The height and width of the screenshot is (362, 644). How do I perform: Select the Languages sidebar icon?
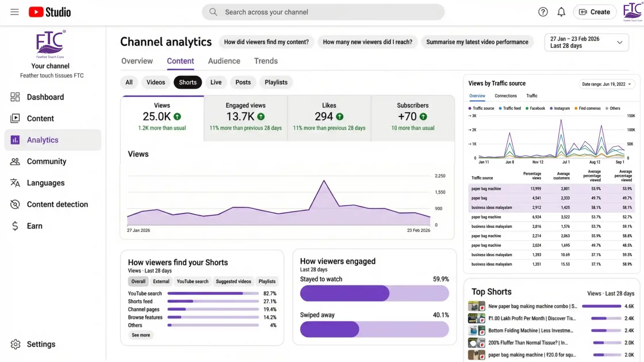pyautogui.click(x=15, y=183)
